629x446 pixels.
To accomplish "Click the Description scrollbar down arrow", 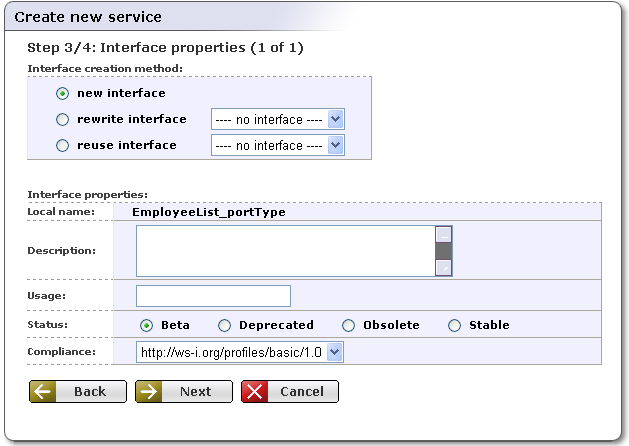I will [x=444, y=268].
